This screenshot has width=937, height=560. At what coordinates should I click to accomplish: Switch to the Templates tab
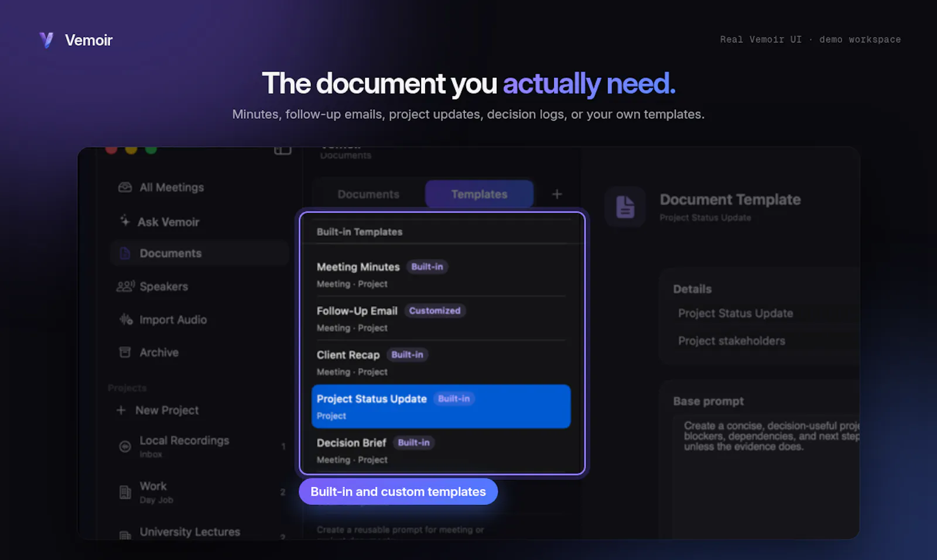(x=479, y=194)
